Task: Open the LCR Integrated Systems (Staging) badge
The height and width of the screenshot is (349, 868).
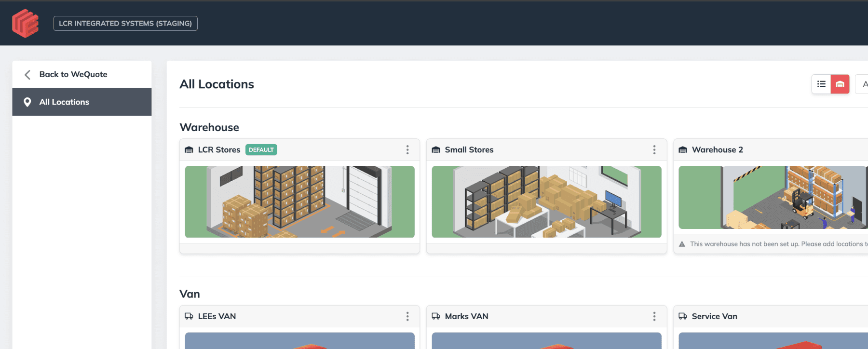Action: [125, 23]
